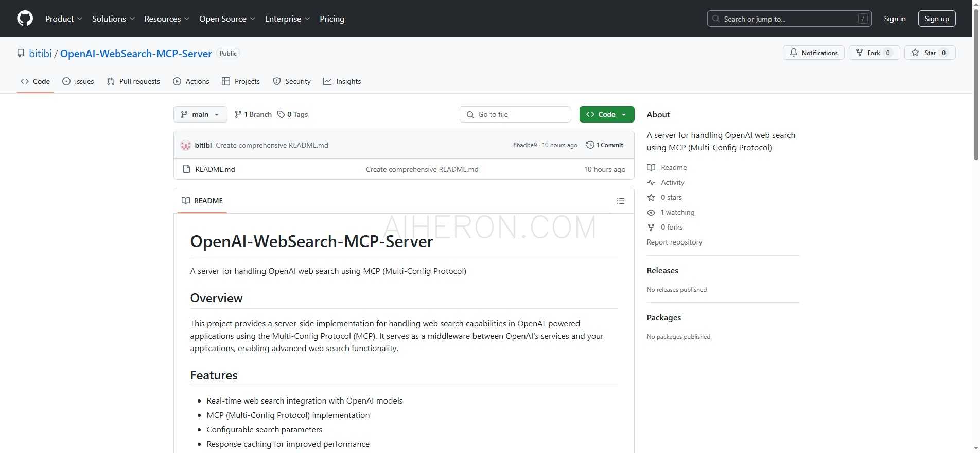
Task: Click the '10 hours ago' timestamp in README.md row
Action: coord(605,169)
